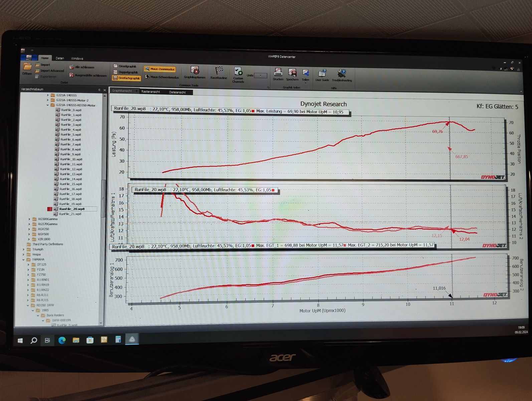Switch to the Rasteransicht tab
Viewport: 532px width, 401px height.
tap(151, 92)
